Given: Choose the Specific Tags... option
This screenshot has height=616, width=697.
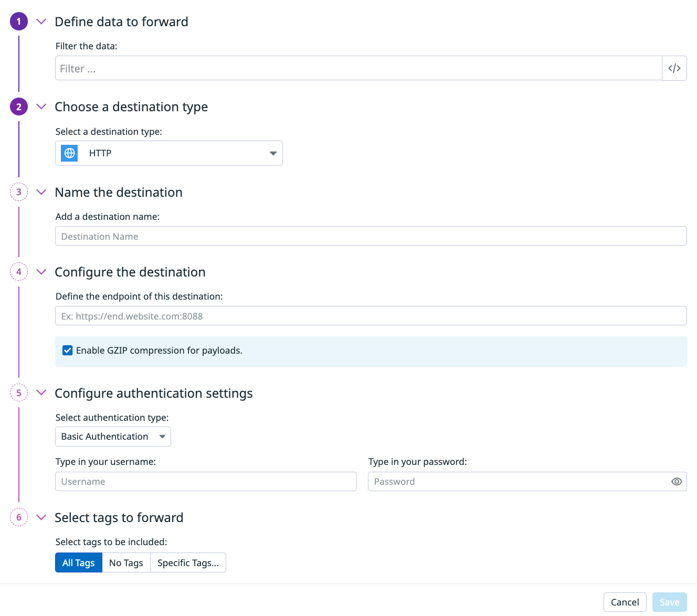Looking at the screenshot, I should click(x=188, y=562).
